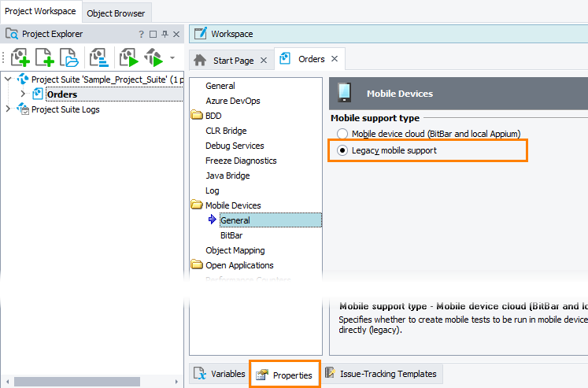This screenshot has width=588, height=388.
Task: Click the Run Project green arrow icon
Action: point(129,57)
